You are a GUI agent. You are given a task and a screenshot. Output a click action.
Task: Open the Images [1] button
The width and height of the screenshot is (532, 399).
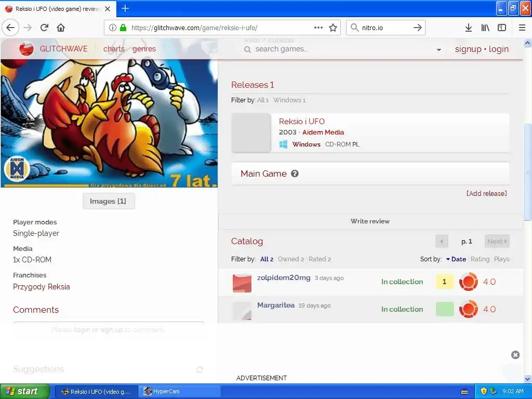point(109,201)
